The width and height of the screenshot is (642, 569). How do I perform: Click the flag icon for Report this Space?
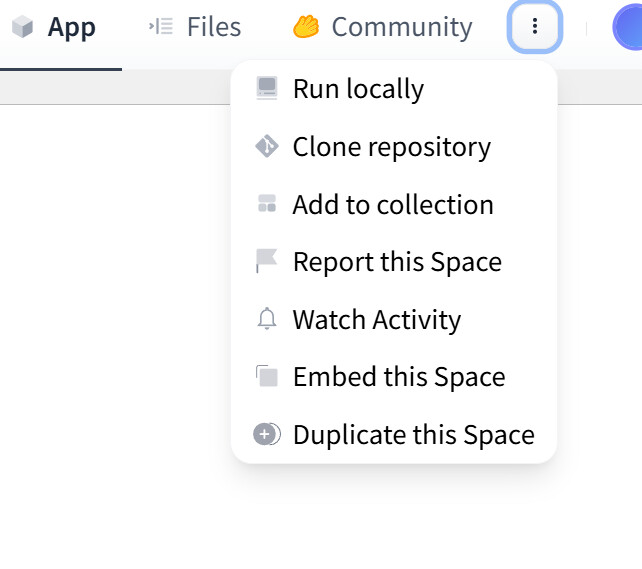pos(266,262)
